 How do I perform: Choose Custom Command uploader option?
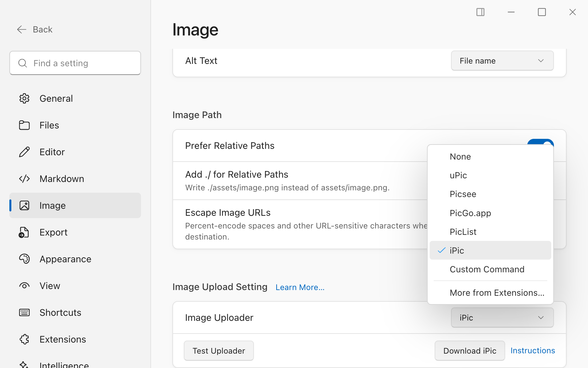[x=490, y=269]
